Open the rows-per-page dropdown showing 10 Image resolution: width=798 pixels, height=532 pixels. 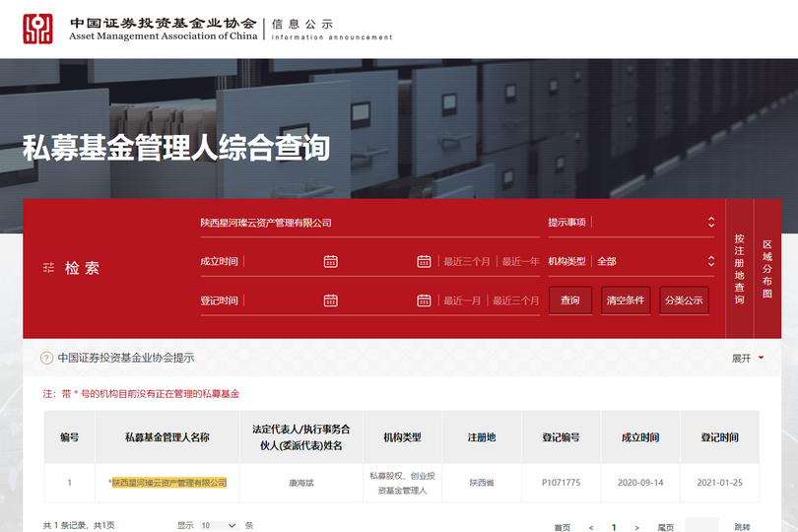pos(218,525)
